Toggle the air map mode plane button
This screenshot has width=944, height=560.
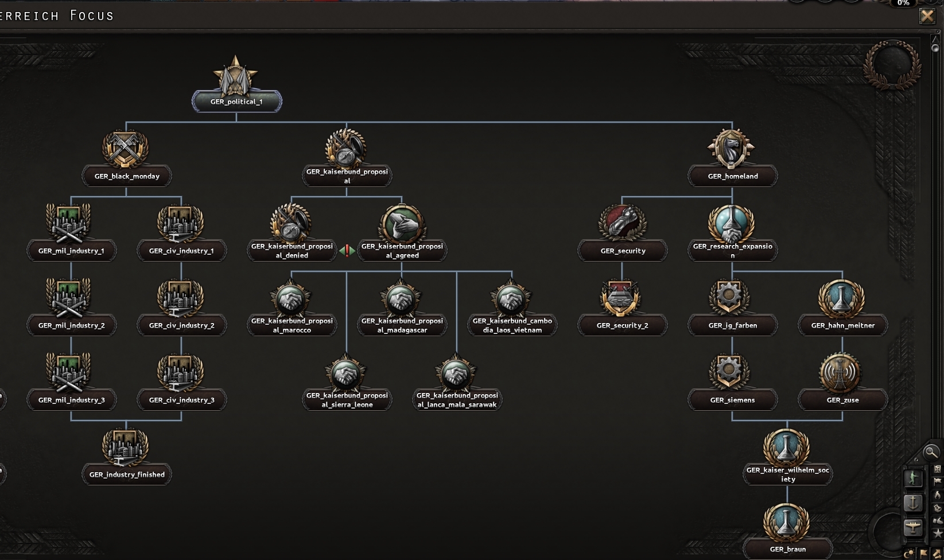click(913, 527)
